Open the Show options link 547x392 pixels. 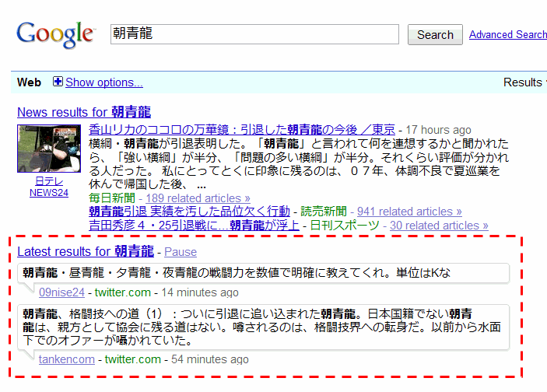point(104,82)
